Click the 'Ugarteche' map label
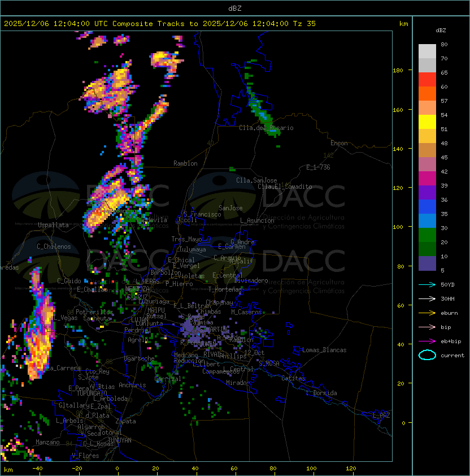 pyautogui.click(x=140, y=359)
